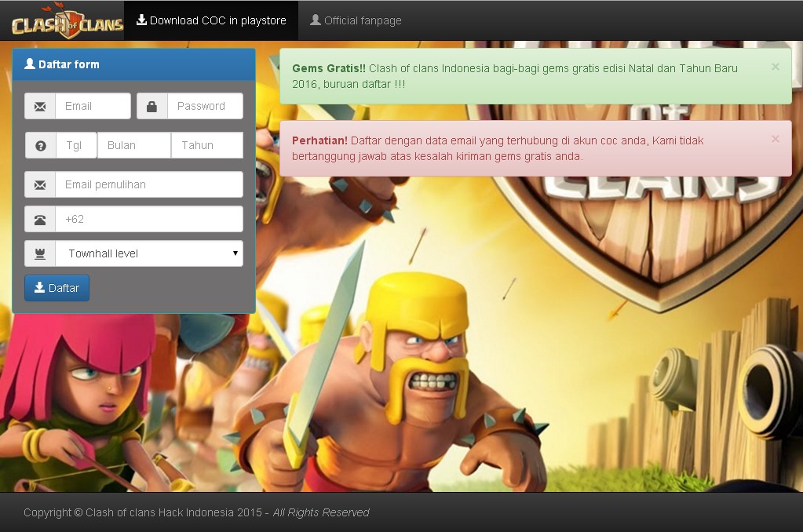The image size is (803, 532).
Task: Click the townhall crown icon on the form
Action: click(x=41, y=253)
